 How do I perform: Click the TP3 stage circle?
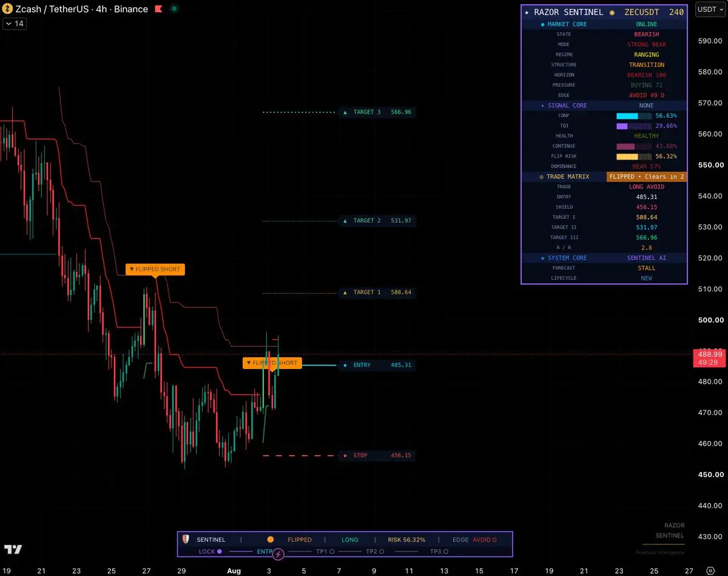[445, 552]
